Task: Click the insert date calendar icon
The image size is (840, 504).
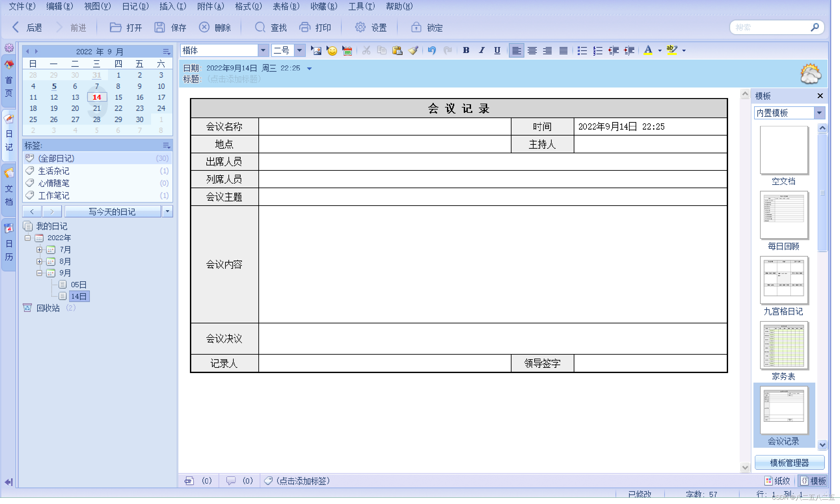Action: pyautogui.click(x=347, y=51)
